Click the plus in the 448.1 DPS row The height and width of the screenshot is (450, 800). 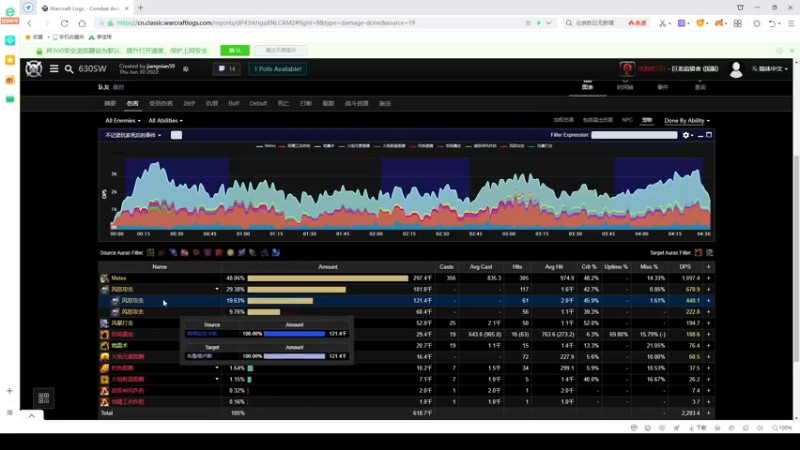pos(708,301)
